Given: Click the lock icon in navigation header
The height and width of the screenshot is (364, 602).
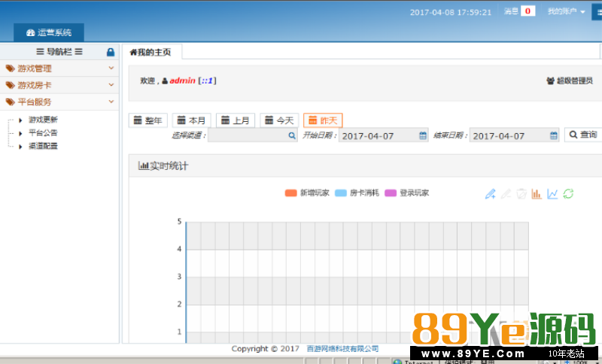Looking at the screenshot, I should (x=111, y=52).
